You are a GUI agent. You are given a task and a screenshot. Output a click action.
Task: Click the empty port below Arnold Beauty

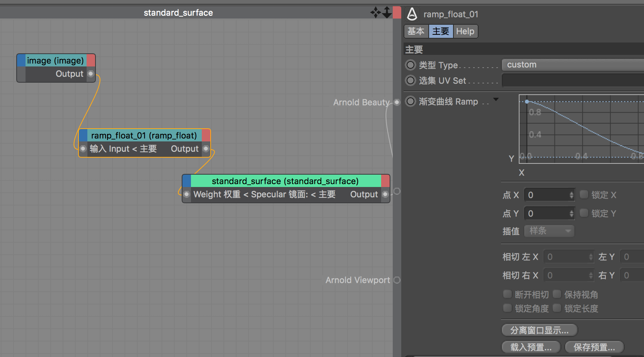pos(397,191)
